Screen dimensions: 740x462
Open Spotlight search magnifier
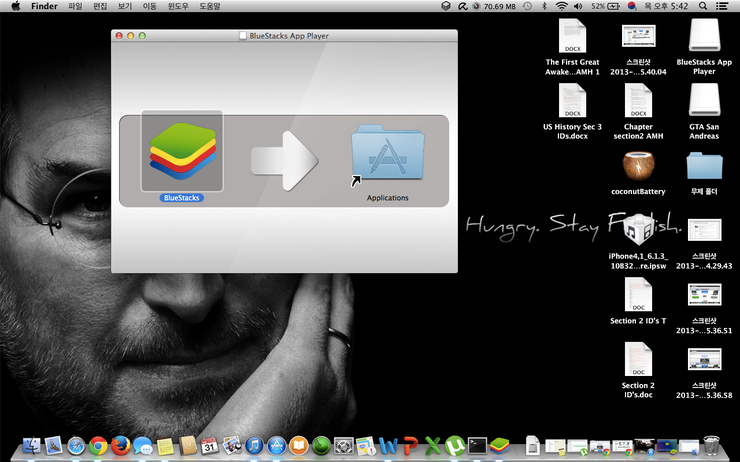pos(703,6)
